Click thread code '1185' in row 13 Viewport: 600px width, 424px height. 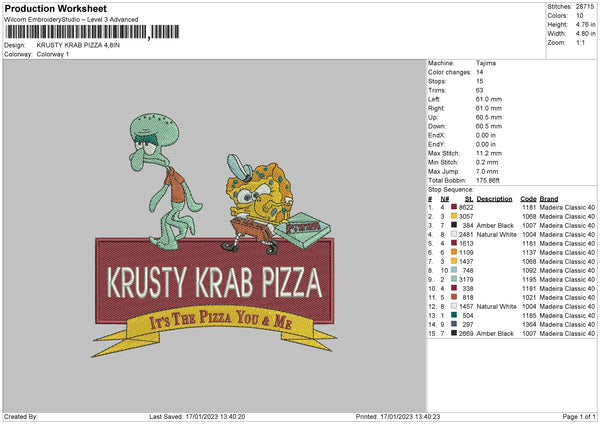pos(529,315)
